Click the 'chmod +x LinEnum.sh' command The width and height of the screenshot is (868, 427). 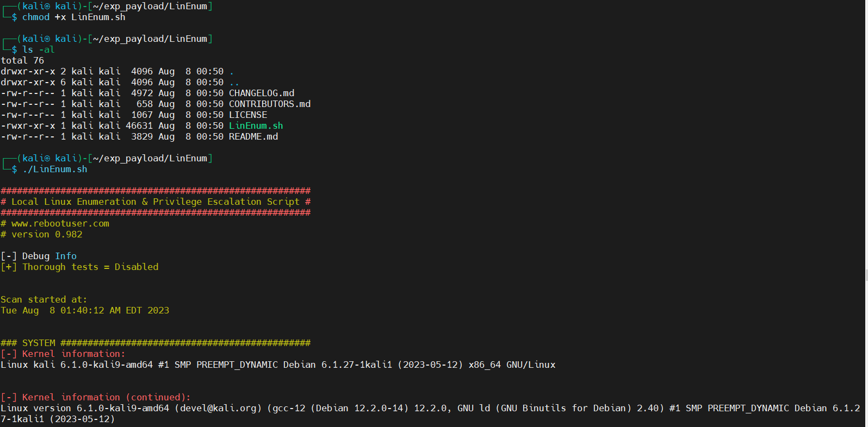pos(73,17)
